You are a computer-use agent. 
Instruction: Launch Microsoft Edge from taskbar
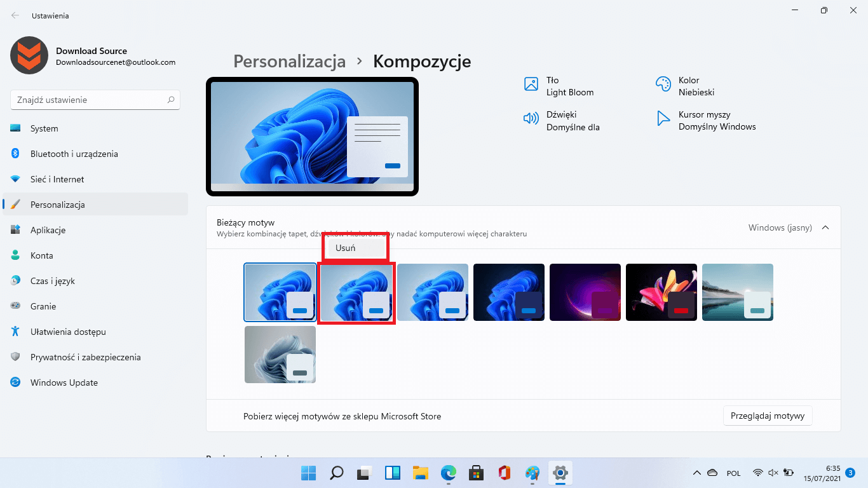448,473
